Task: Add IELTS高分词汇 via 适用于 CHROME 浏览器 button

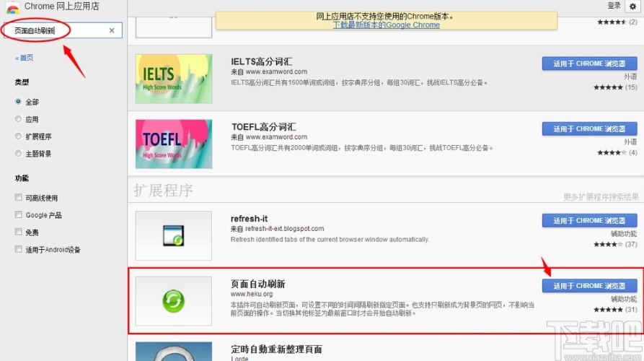Action: click(589, 64)
